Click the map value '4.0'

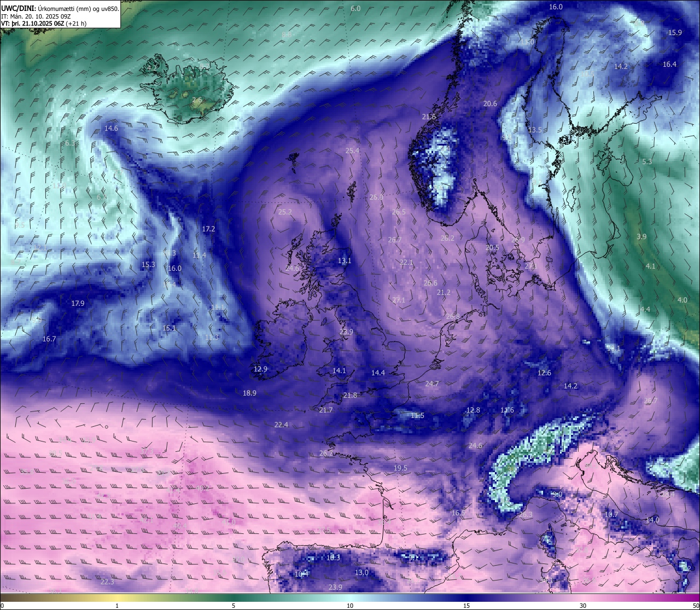[682, 300]
